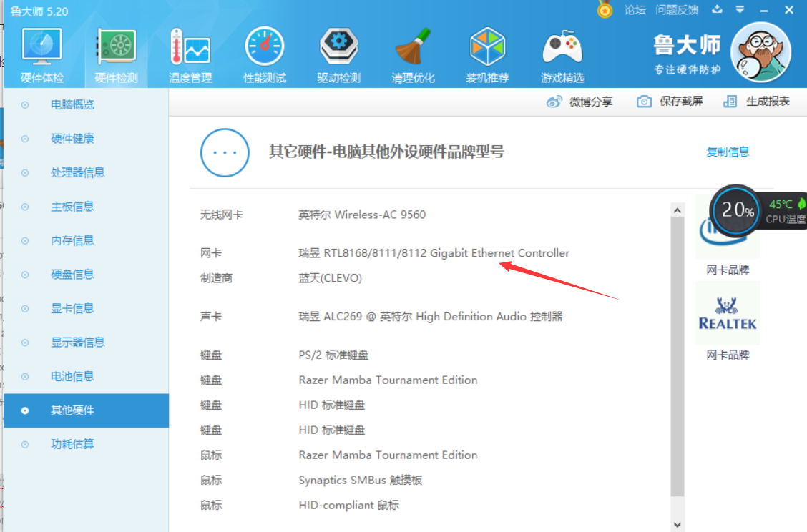Screen dimensions: 807x532
Task: Share via 微博分享
Action: coord(579,102)
